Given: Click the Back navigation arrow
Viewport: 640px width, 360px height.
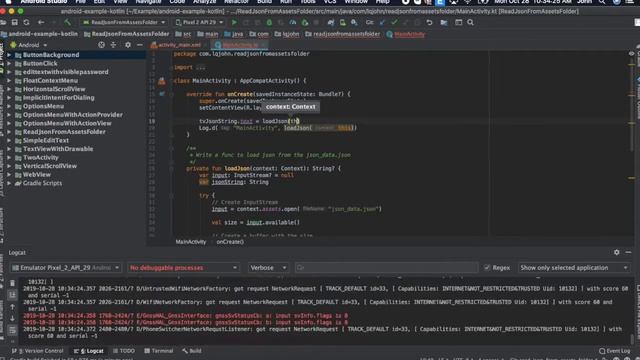Looking at the screenshot, I should (x=41, y=22).
